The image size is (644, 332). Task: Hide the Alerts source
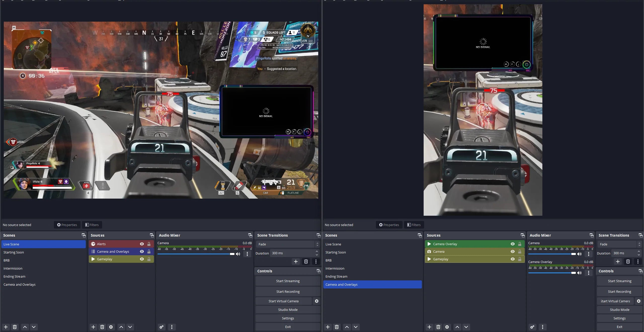pos(142,244)
